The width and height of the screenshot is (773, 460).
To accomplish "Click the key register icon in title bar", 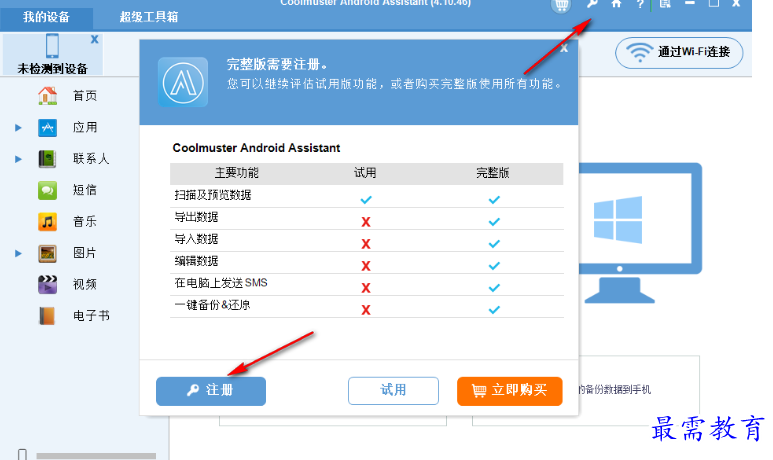I will pyautogui.click(x=592, y=3).
